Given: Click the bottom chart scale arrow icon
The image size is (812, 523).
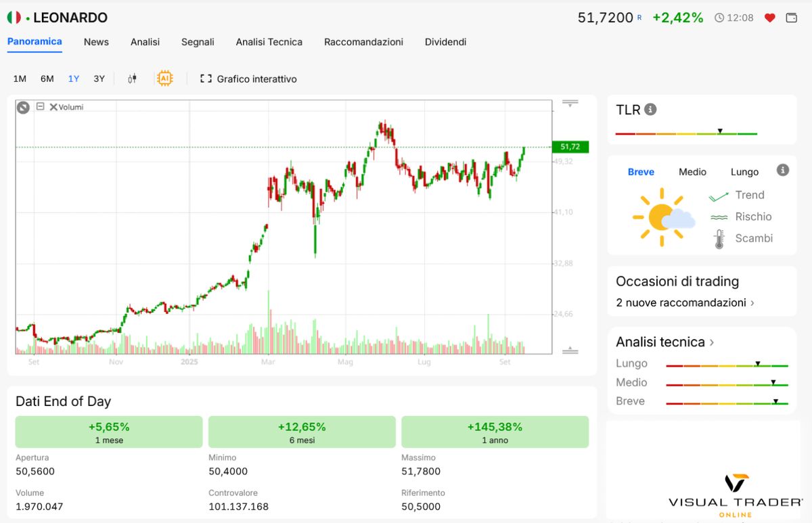Looking at the screenshot, I should click(570, 350).
